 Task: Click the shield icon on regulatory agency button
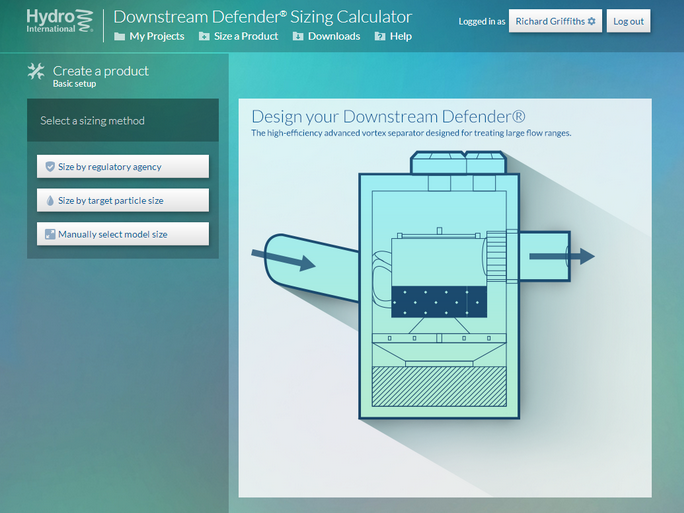50,166
